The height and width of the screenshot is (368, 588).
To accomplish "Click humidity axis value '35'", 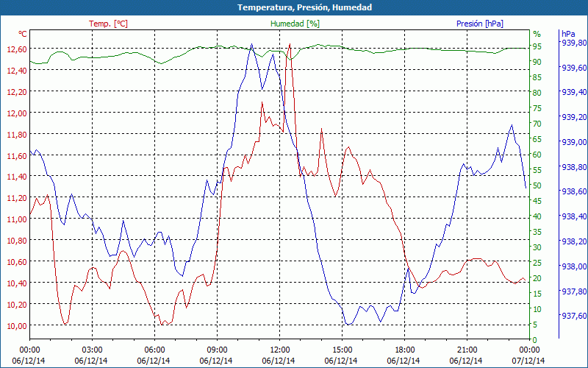I will click(537, 232).
